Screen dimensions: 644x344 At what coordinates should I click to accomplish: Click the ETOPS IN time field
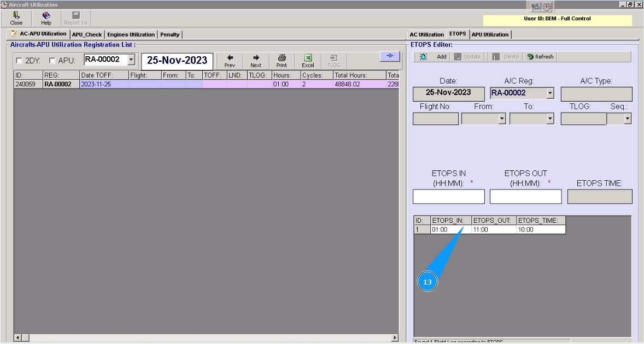tap(448, 197)
